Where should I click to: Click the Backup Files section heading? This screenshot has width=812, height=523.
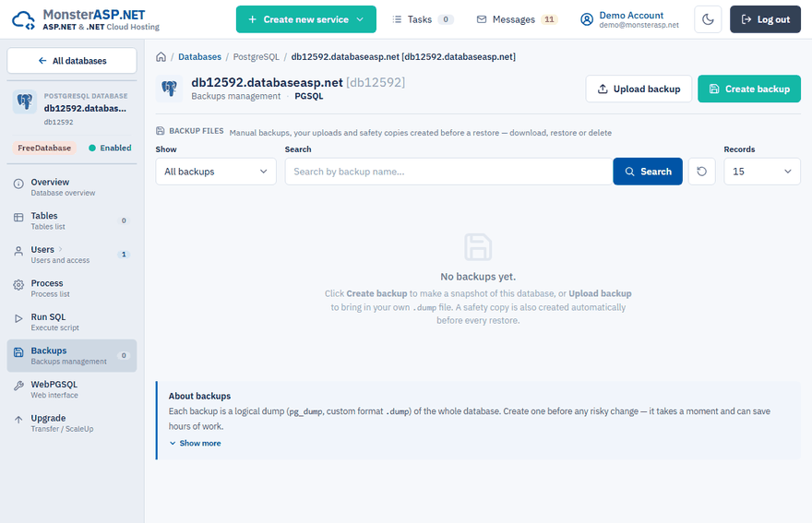[x=197, y=131]
